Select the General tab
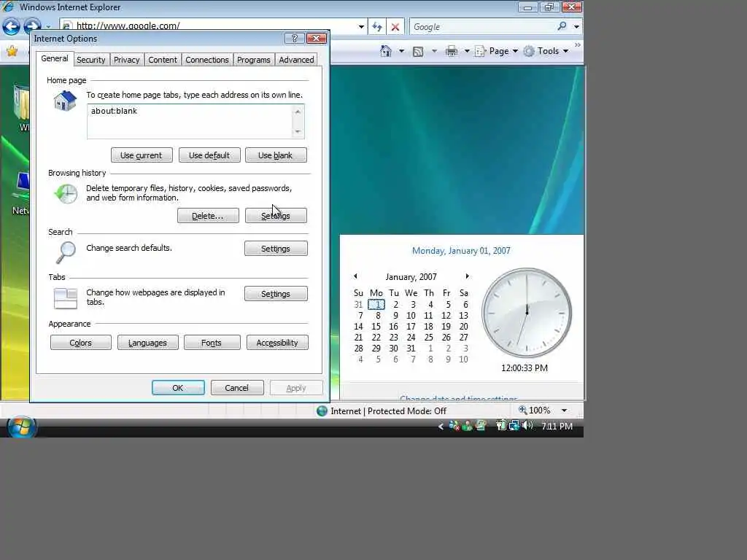 pyautogui.click(x=54, y=58)
